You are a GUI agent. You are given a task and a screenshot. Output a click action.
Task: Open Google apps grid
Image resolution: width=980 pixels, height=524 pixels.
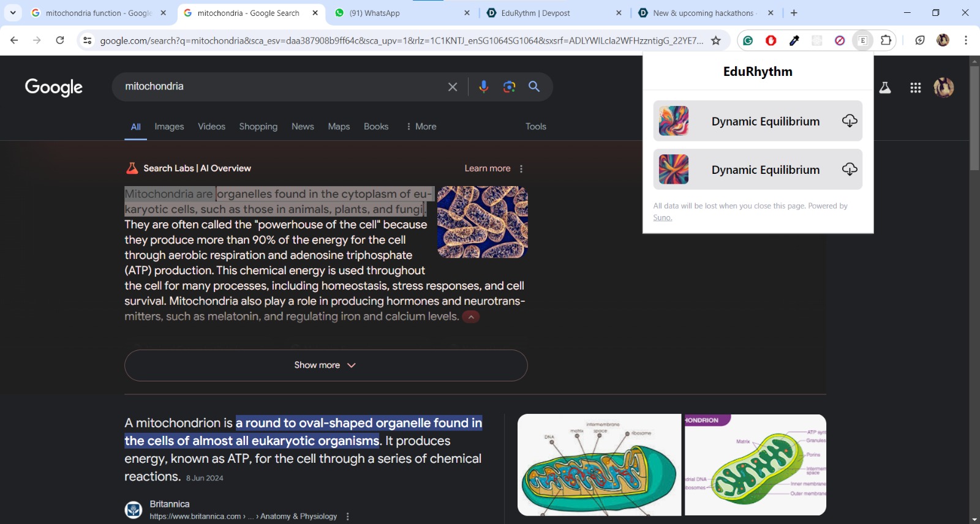[x=916, y=88]
